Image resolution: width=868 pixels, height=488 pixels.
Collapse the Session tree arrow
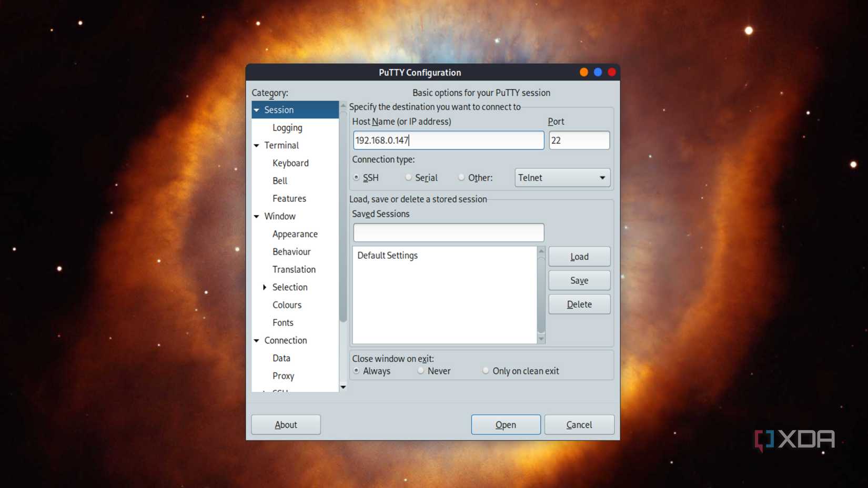(x=257, y=110)
